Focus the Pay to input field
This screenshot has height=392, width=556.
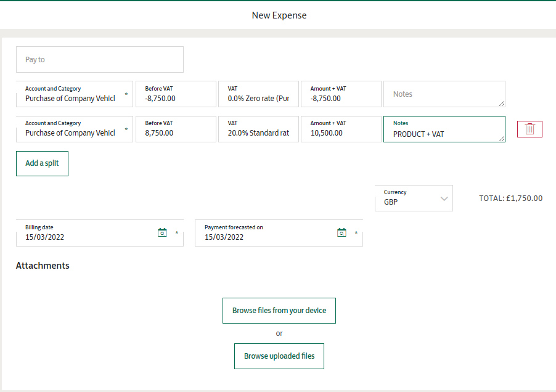tap(99, 60)
